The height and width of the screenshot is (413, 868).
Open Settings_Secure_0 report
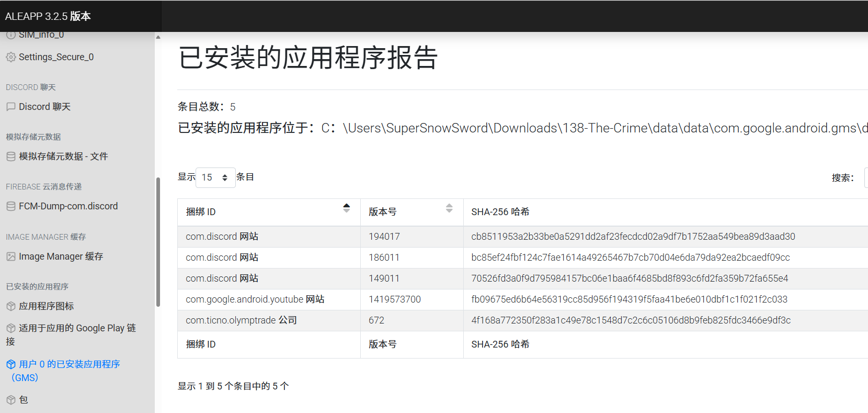(56, 57)
